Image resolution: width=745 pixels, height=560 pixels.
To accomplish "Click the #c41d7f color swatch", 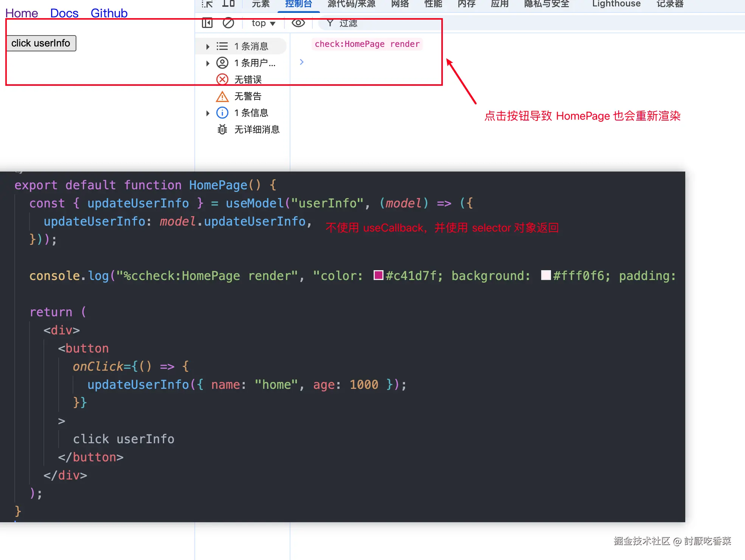I will click(378, 275).
